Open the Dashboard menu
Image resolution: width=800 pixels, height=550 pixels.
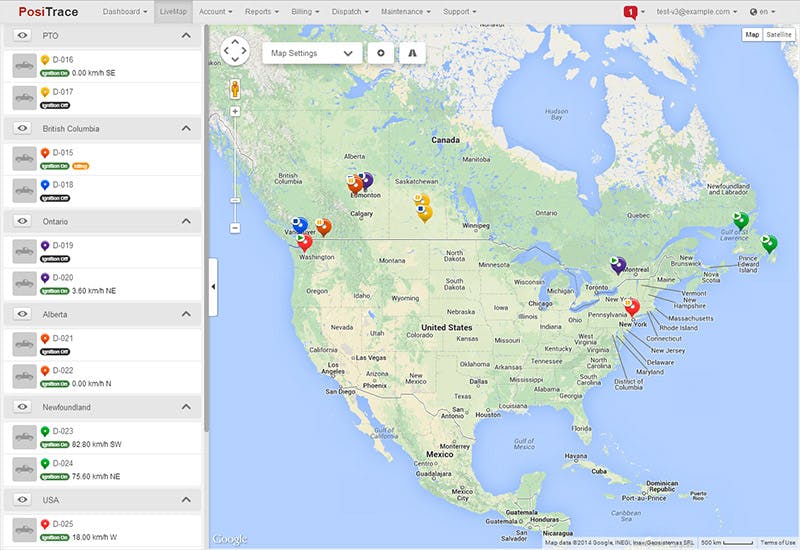tap(125, 12)
